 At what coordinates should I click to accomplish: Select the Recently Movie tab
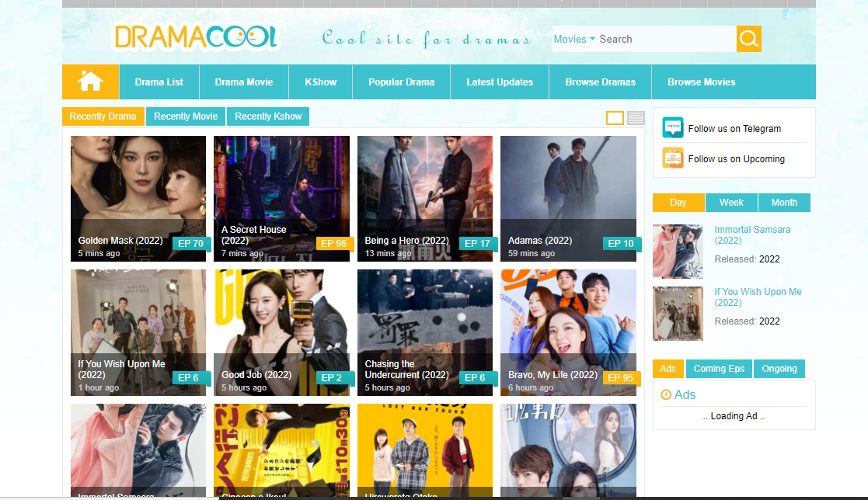186,116
